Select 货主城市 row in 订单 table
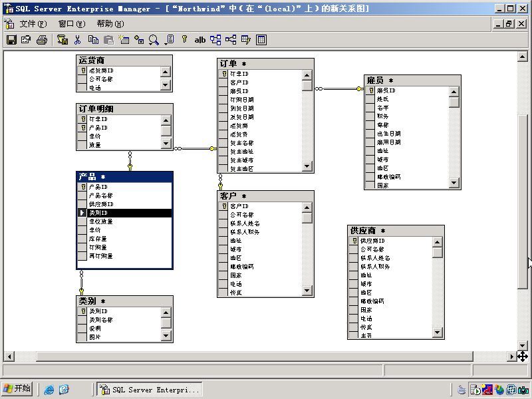 click(260, 160)
